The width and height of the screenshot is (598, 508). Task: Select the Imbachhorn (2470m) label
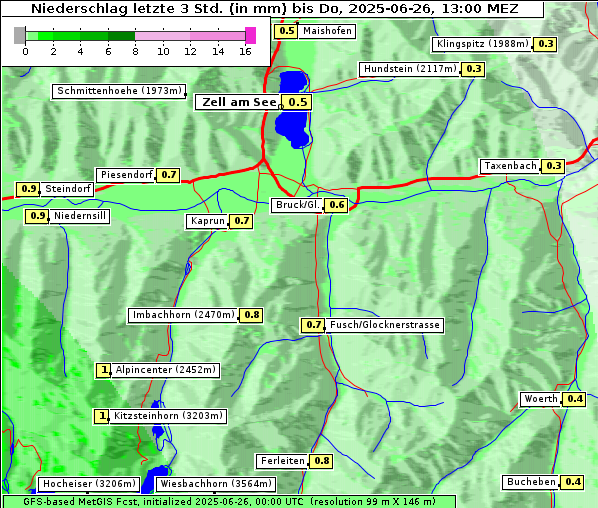pos(183,315)
